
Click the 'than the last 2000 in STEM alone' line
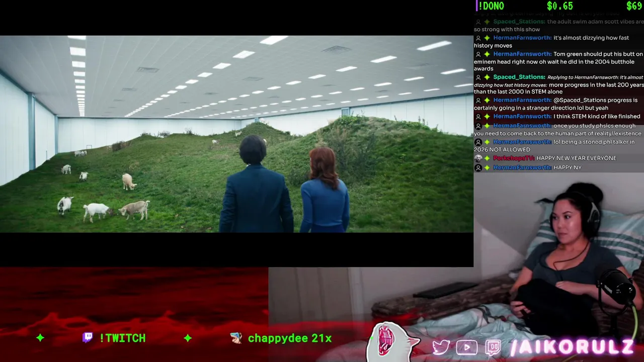click(518, 92)
